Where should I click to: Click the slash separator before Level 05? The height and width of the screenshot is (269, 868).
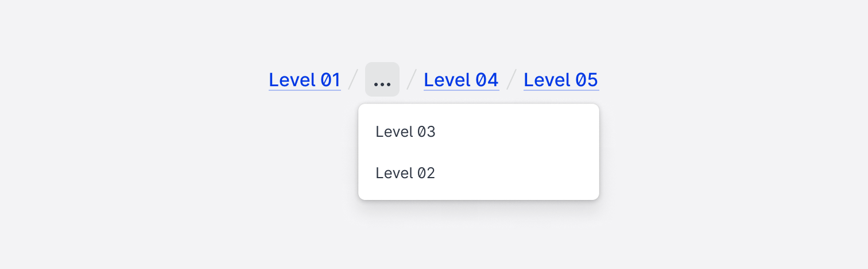511,80
